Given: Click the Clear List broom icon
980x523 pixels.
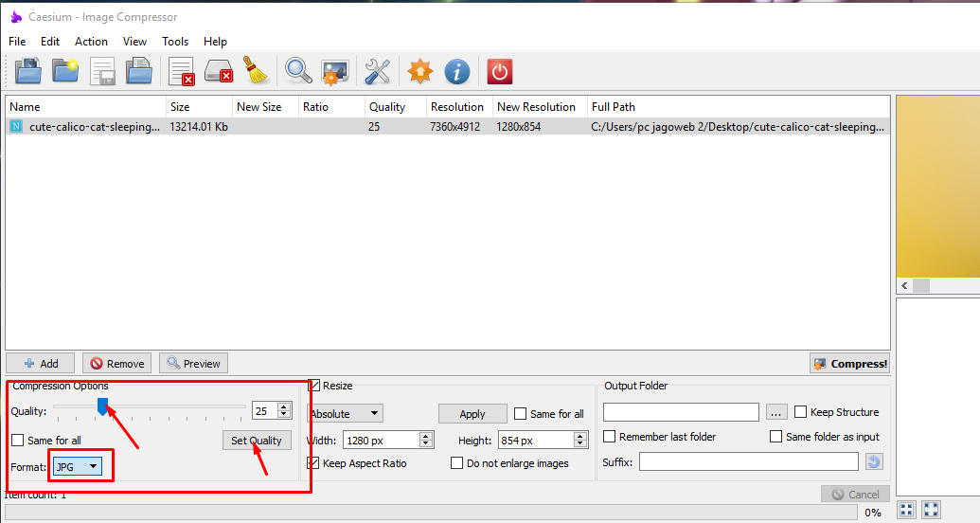Looking at the screenshot, I should [x=255, y=71].
